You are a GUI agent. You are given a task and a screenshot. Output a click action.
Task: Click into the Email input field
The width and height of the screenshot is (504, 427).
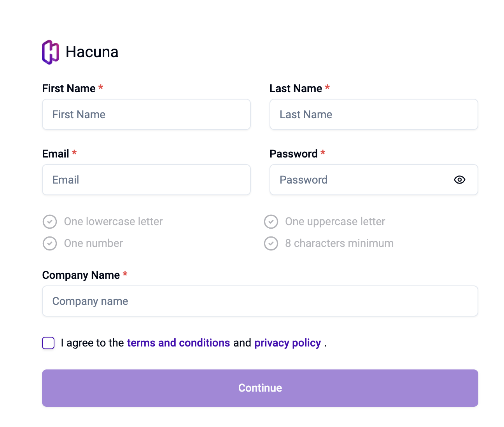[146, 180]
